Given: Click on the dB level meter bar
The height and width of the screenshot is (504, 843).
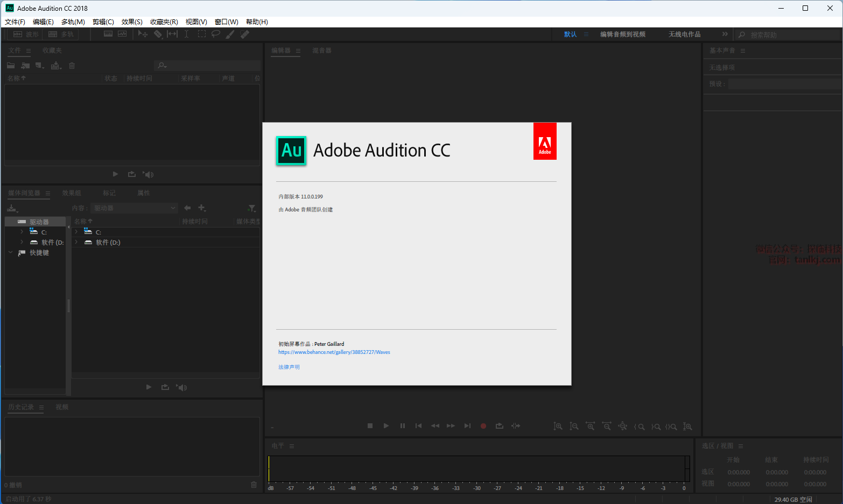Looking at the screenshot, I should pos(478,468).
